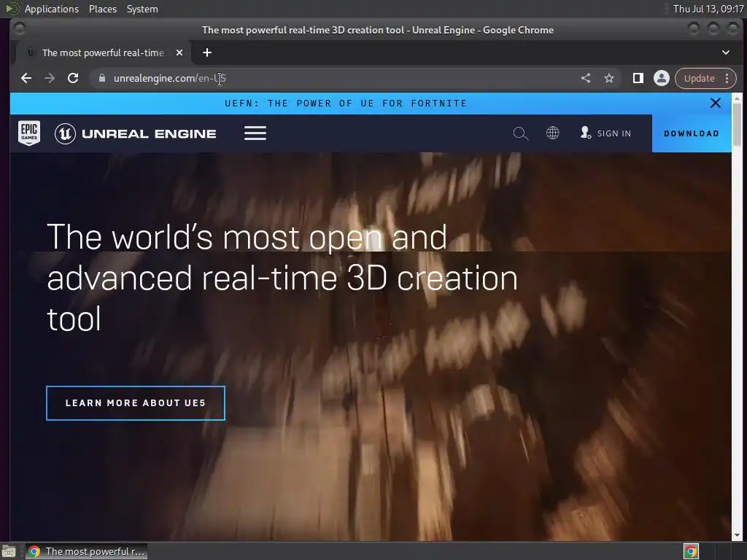The height and width of the screenshot is (560, 747).
Task: Open the UEFN Fortnite banner link
Action: [346, 104]
